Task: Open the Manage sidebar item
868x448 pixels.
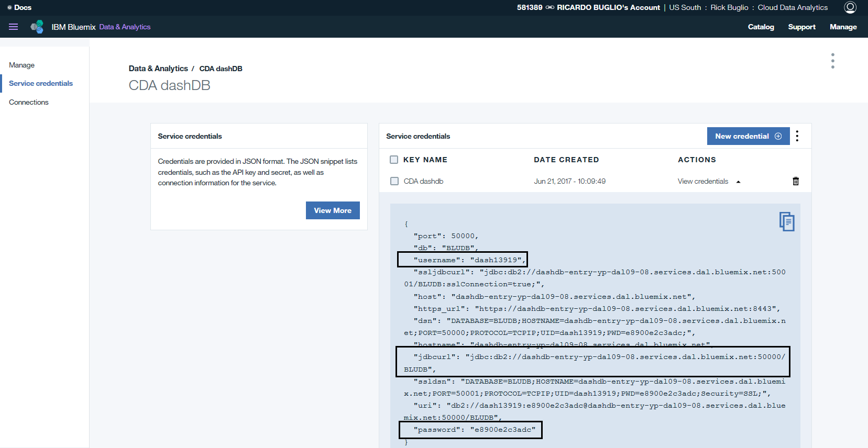Action: 21,65
